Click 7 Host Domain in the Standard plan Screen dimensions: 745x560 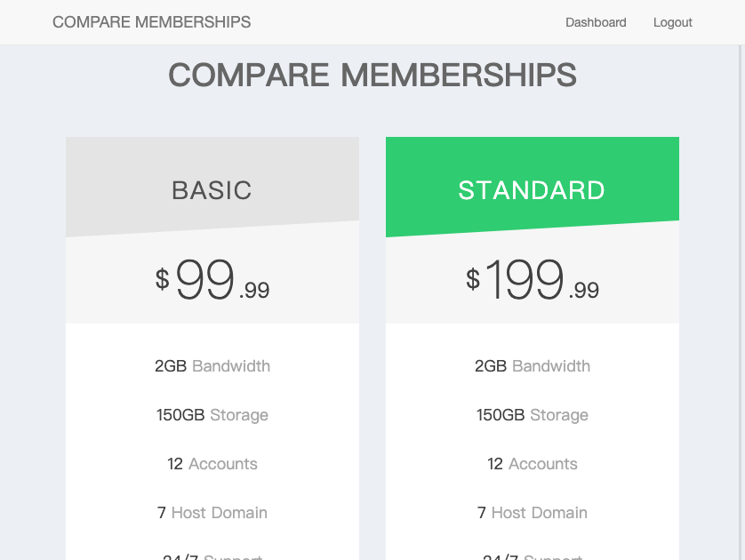tap(533, 513)
